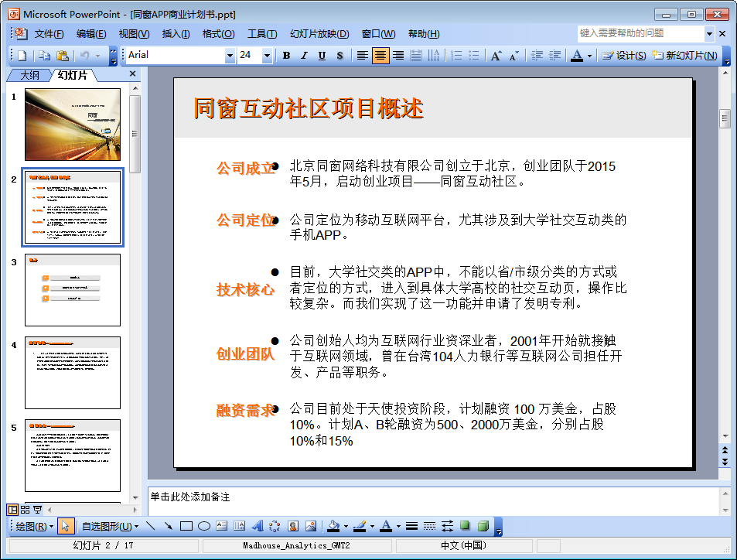
Task: Toggle bulleted list button
Action: (x=474, y=56)
